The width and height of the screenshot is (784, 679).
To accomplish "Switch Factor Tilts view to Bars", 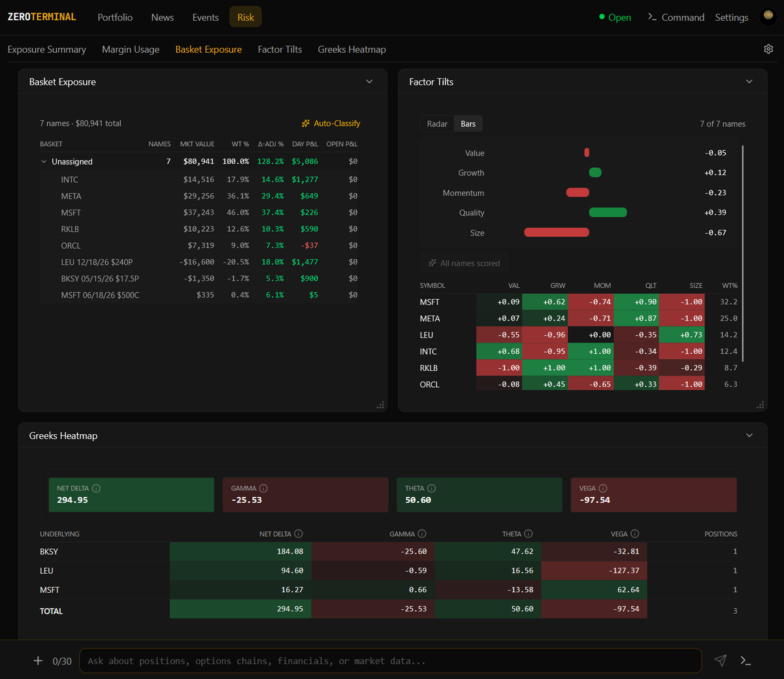I will click(468, 124).
